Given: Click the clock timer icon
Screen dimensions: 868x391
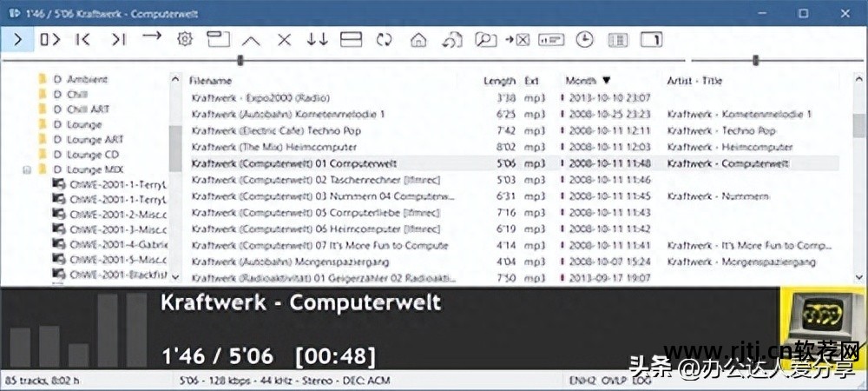Looking at the screenshot, I should (584, 39).
